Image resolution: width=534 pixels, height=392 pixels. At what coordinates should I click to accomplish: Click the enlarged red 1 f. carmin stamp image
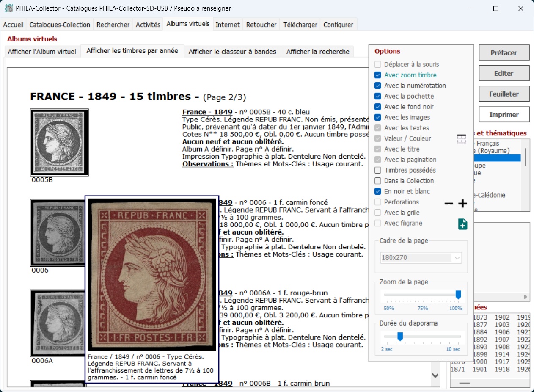152,274
